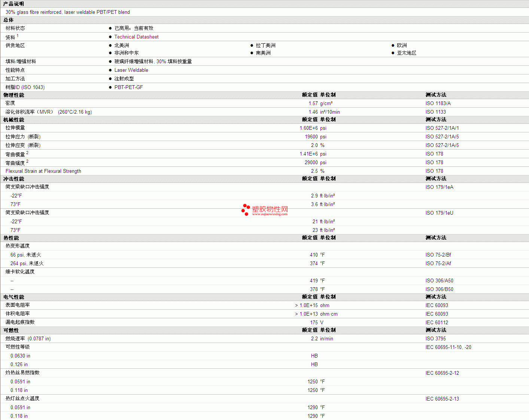529x420 pixels.
Task: Click the ISO 1183/A test method
Action: (x=438, y=104)
